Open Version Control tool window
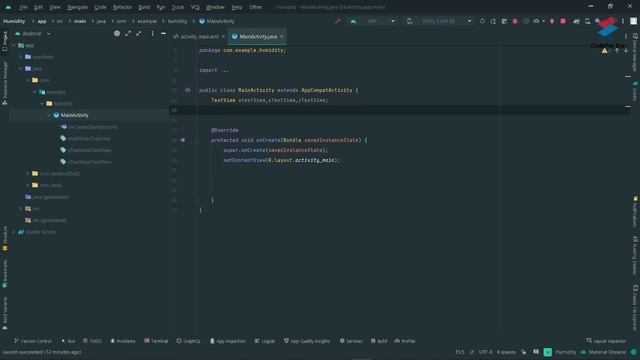The width and height of the screenshot is (640, 360). click(33, 341)
